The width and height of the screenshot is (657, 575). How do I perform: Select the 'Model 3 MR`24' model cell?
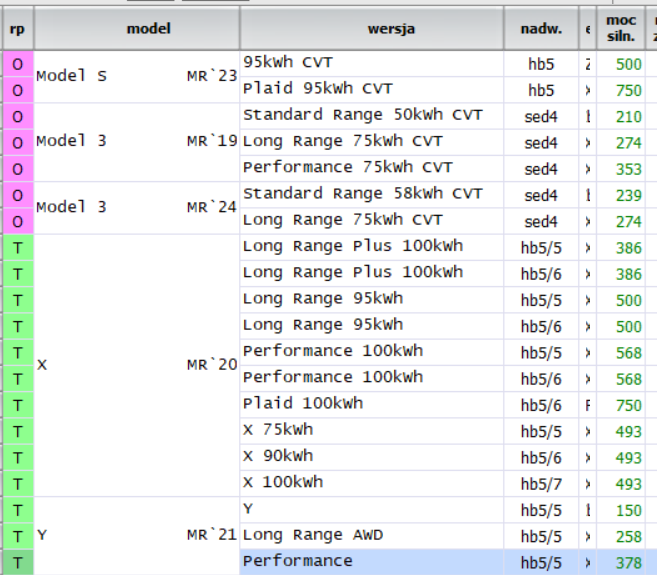pyautogui.click(x=136, y=207)
